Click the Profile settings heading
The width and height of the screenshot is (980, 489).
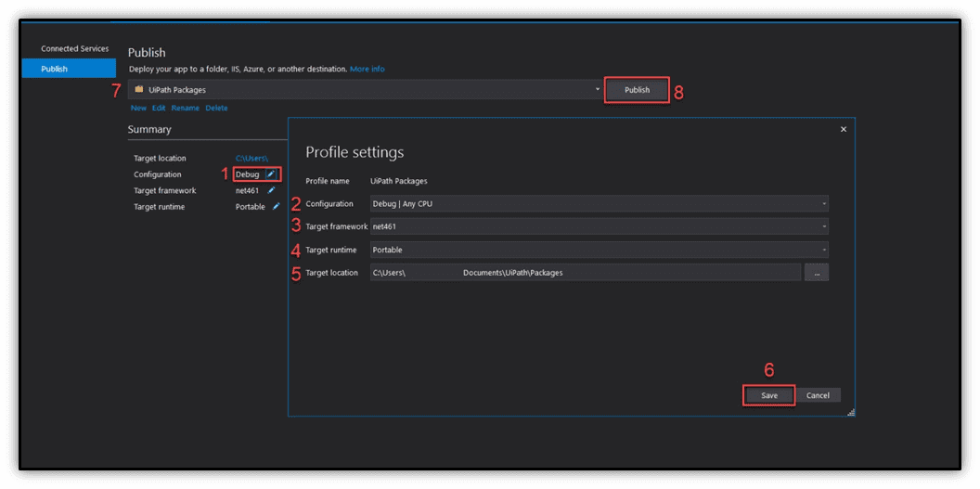click(355, 152)
